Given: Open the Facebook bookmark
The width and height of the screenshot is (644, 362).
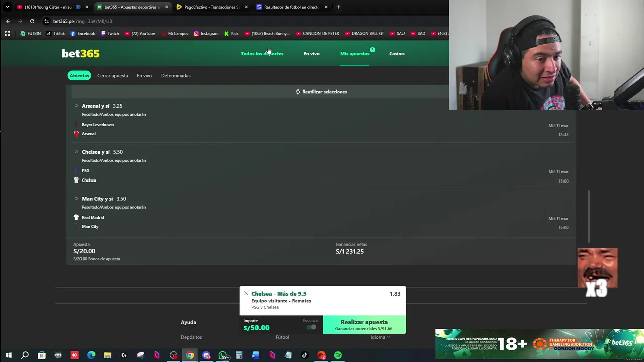Looking at the screenshot, I should click(83, 34).
